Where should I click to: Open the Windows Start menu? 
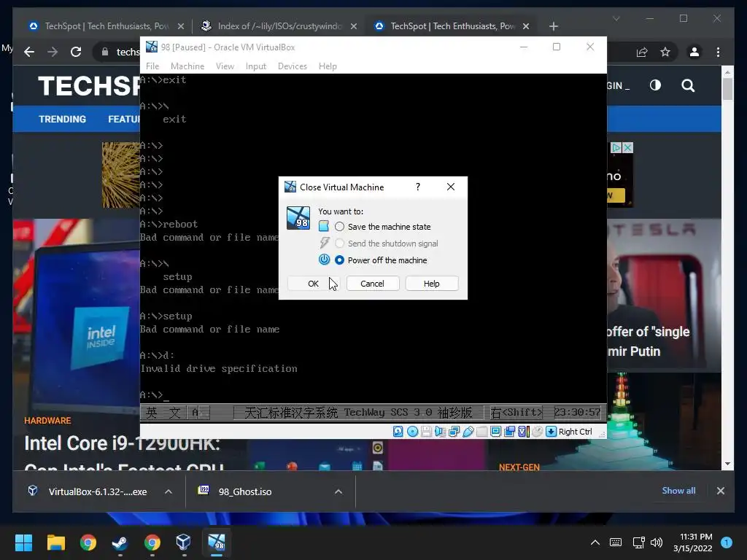coord(23,542)
